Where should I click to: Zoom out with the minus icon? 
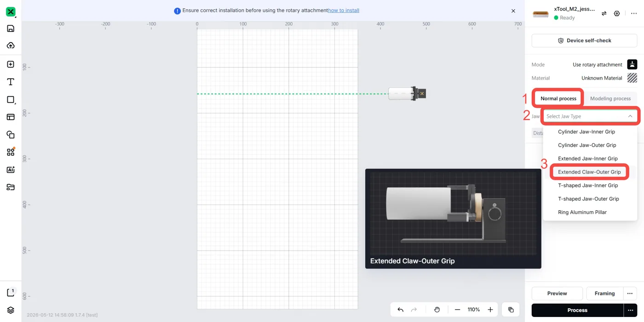(457, 310)
